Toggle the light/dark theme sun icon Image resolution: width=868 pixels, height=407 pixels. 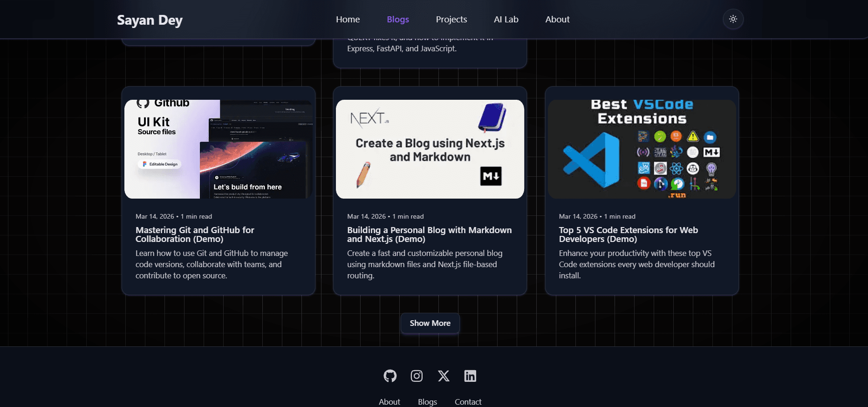coord(733,19)
